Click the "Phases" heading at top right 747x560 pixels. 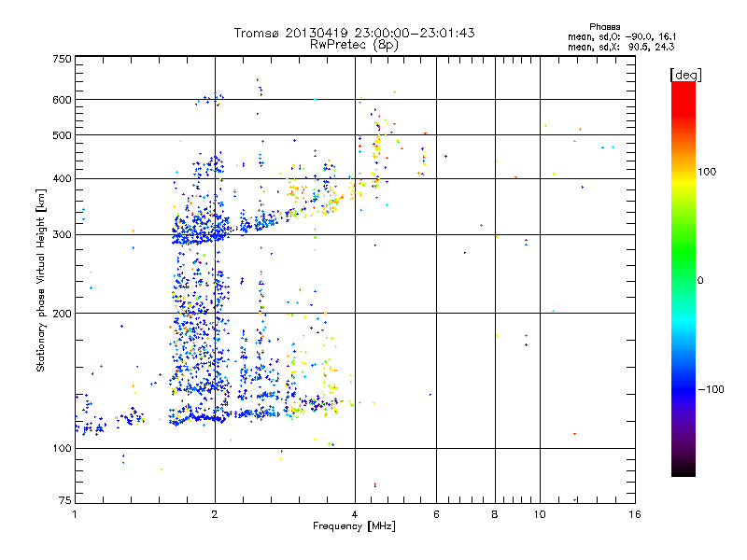604,27
